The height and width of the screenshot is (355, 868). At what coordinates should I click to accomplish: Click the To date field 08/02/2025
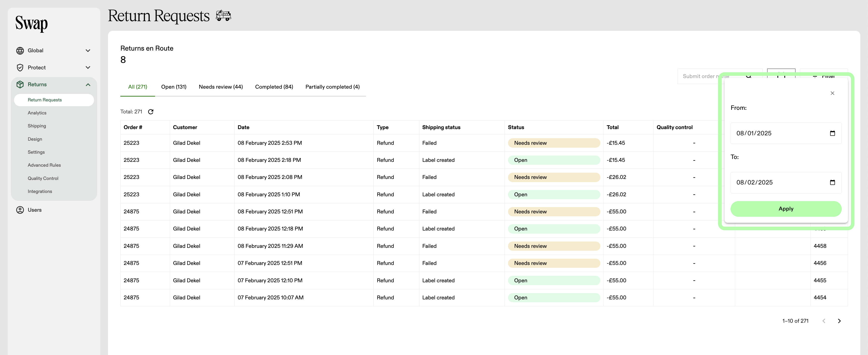tap(786, 182)
